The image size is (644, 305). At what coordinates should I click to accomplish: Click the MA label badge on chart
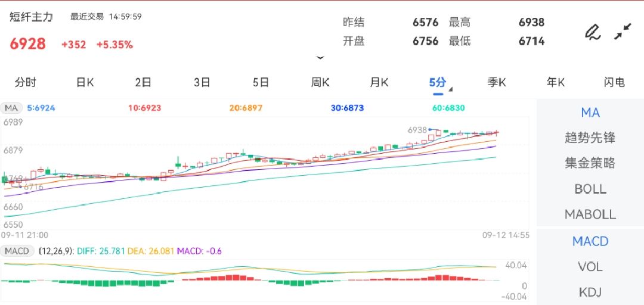click(11, 108)
